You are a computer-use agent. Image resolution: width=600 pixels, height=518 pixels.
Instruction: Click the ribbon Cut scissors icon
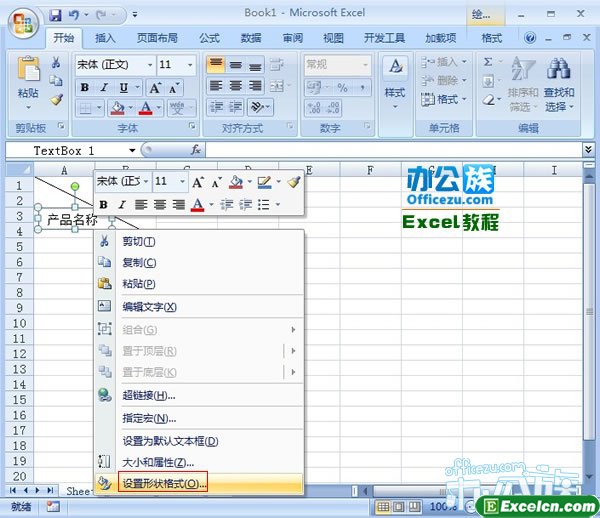[x=56, y=62]
